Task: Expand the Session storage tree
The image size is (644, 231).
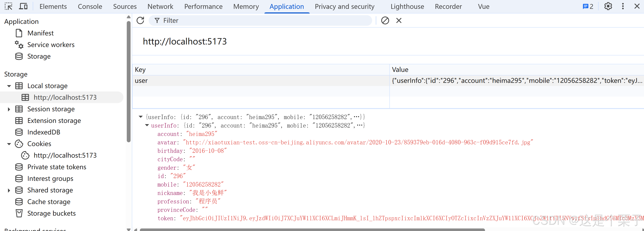Action: [x=9, y=109]
